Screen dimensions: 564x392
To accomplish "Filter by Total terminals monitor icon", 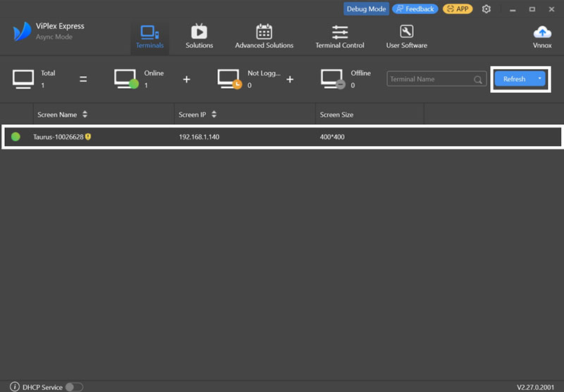I will [23, 79].
